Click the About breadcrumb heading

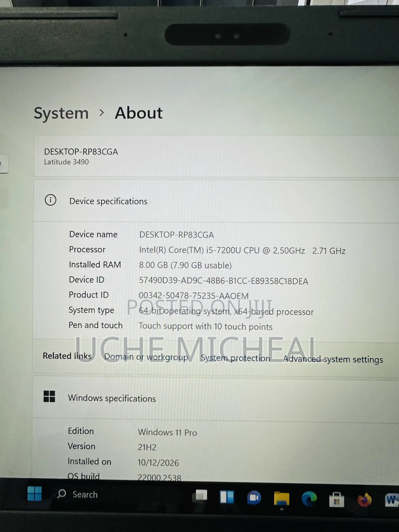[139, 113]
